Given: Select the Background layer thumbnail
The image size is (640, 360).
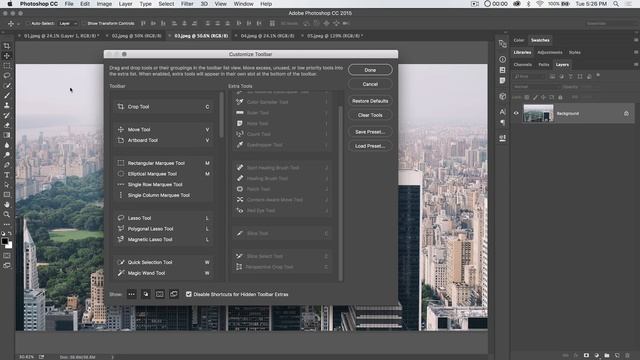Looking at the screenshot, I should click(538, 113).
